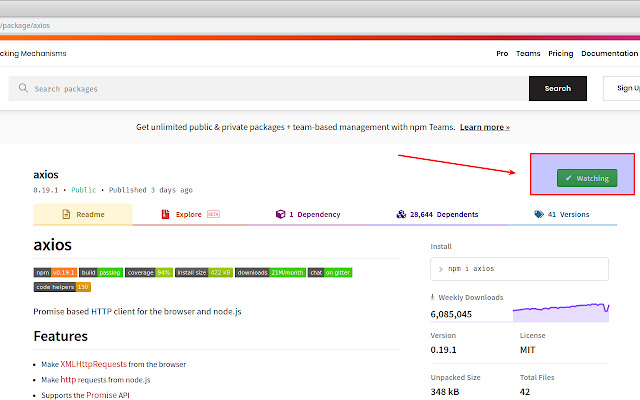Open the http link in features list
This screenshot has height=400, width=640.
tap(68, 380)
